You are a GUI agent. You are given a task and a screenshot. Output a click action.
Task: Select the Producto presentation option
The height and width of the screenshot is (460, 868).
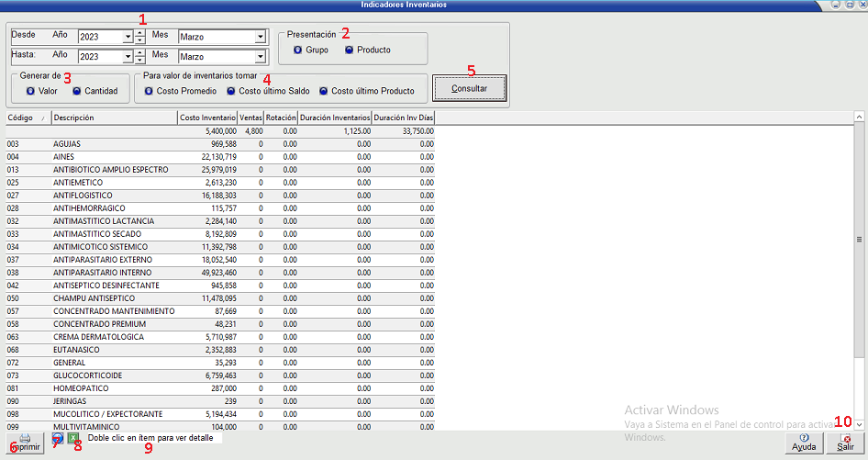coord(350,50)
